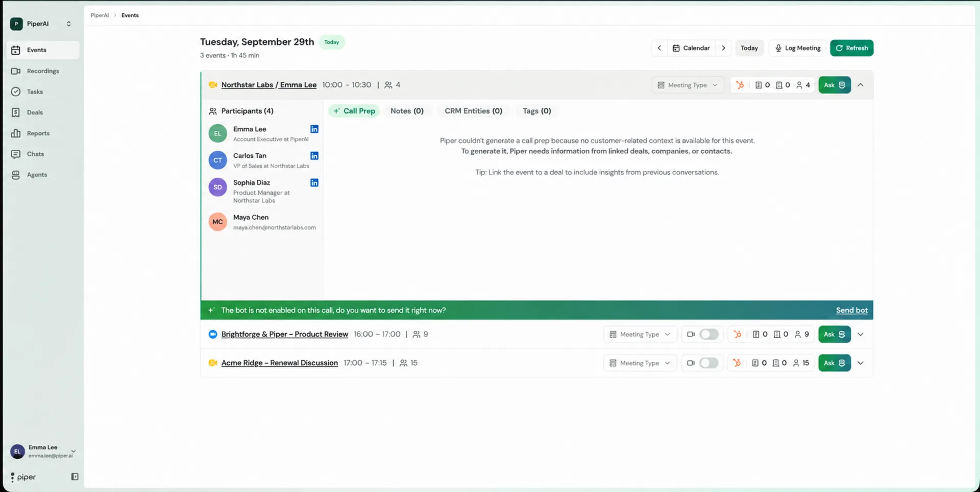Image resolution: width=980 pixels, height=492 pixels.
Task: Open Carlos Tan's LinkedIn profile icon
Action: (x=314, y=156)
